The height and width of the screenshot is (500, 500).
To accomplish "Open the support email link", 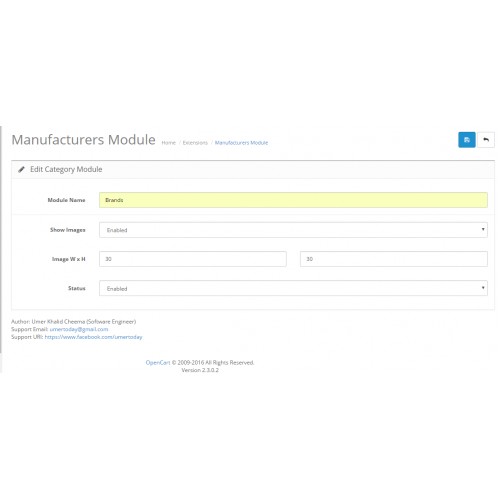I will [x=79, y=329].
